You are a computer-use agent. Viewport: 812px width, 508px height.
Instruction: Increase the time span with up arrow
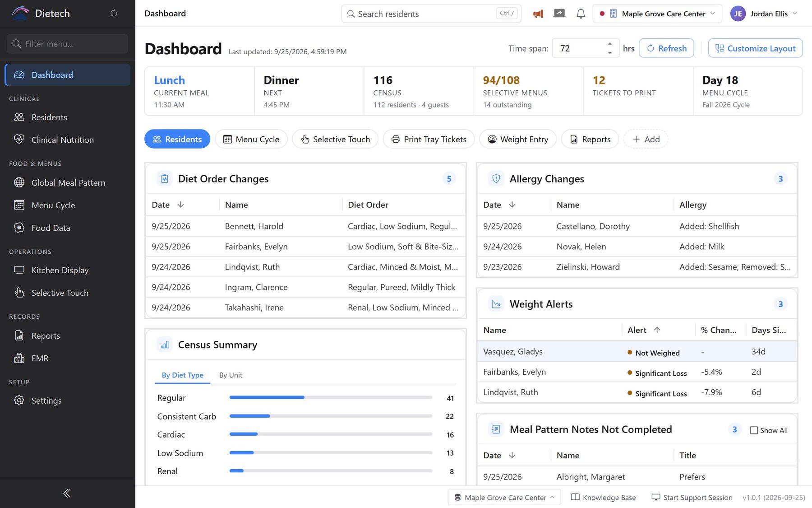tap(610, 44)
